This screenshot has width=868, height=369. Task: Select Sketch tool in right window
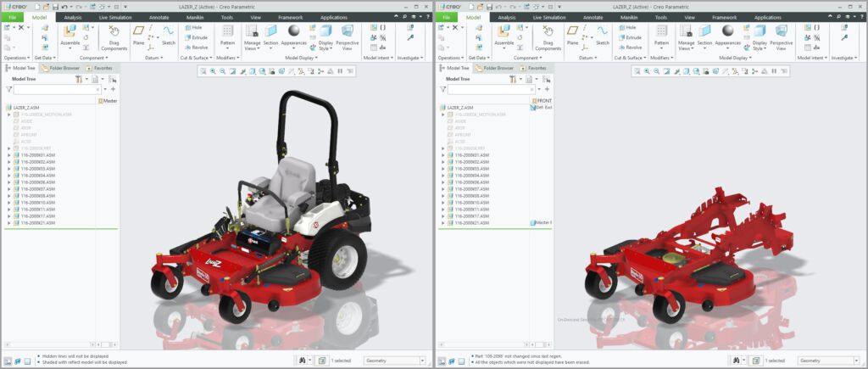603,35
